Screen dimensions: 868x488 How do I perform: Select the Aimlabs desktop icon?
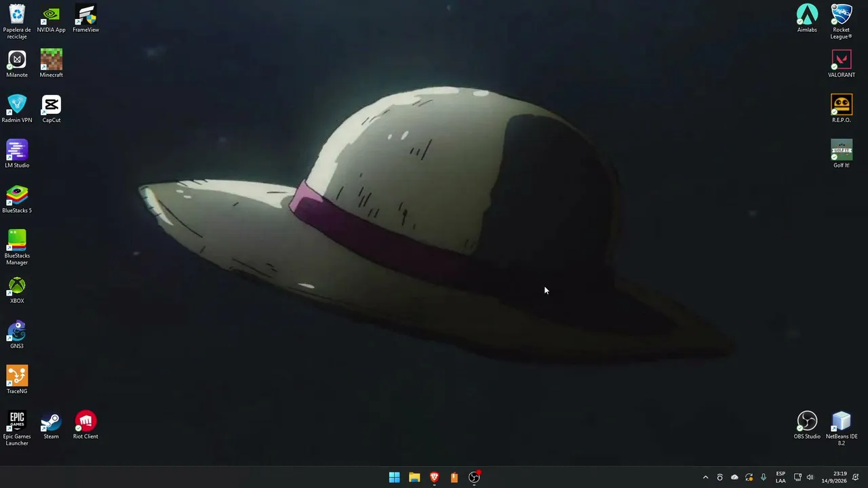807,19
